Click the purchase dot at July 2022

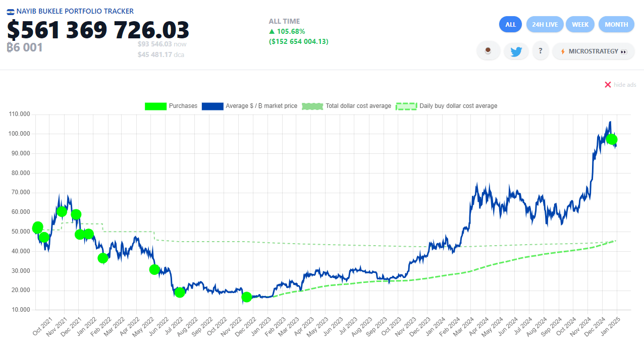tap(179, 292)
